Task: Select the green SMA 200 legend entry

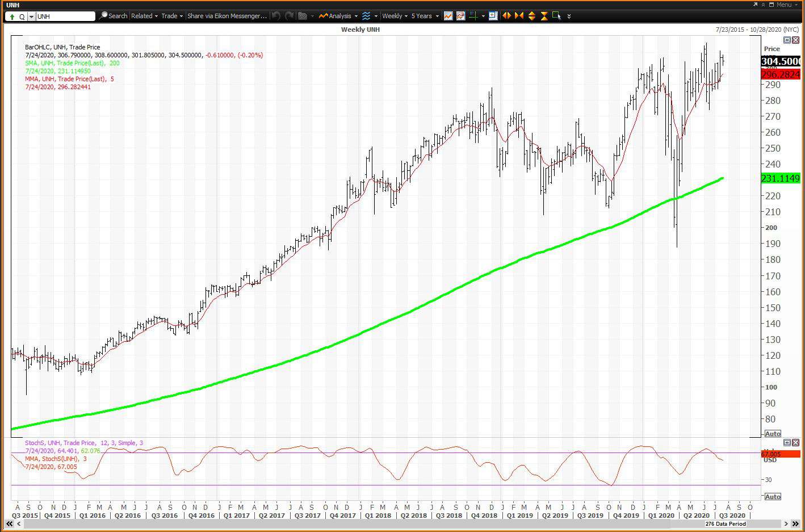Action: (x=72, y=63)
